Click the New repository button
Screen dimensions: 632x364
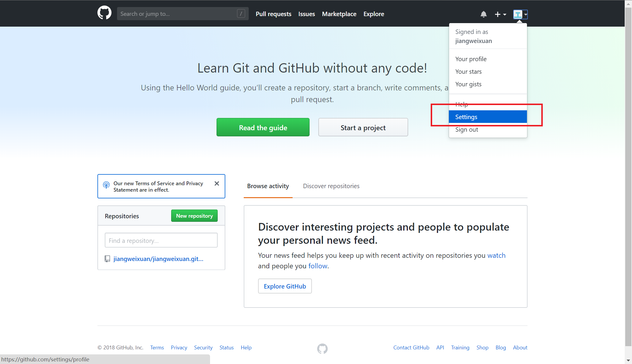click(x=194, y=216)
